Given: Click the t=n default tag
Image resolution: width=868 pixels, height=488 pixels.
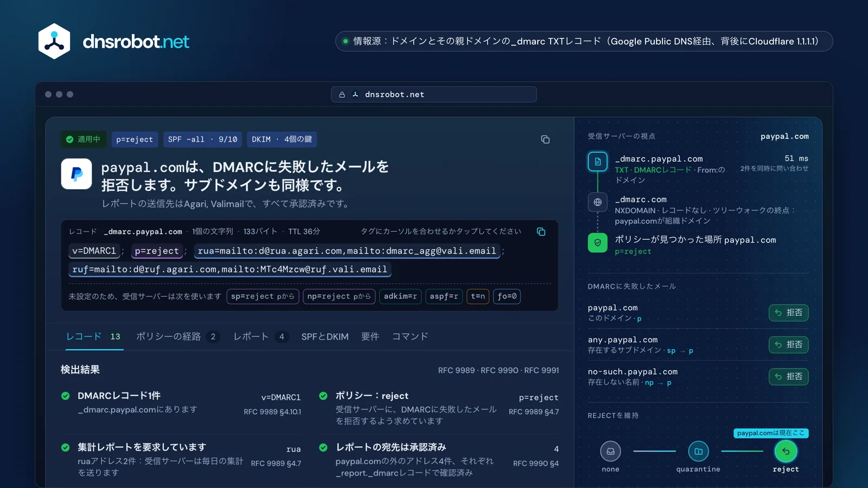Looking at the screenshot, I should click(x=478, y=296).
